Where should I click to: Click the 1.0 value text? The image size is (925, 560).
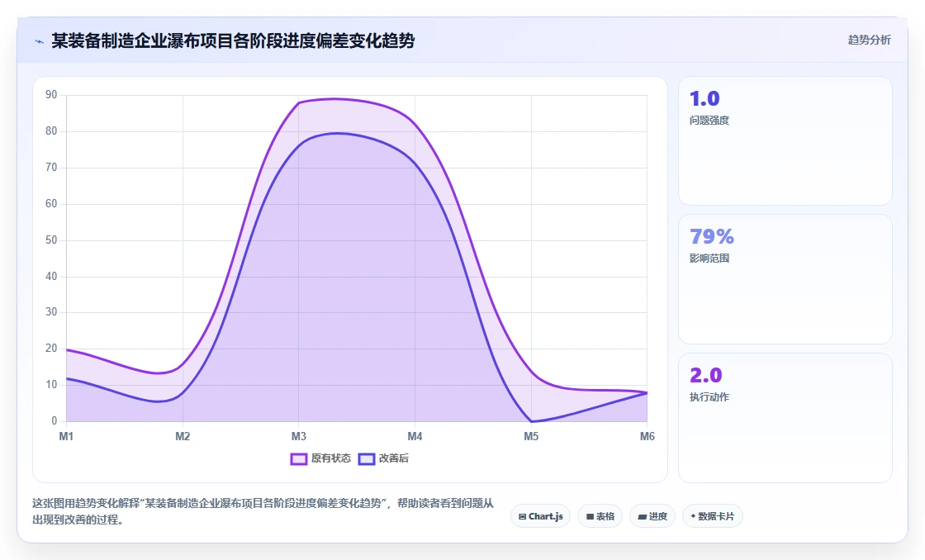tap(704, 98)
